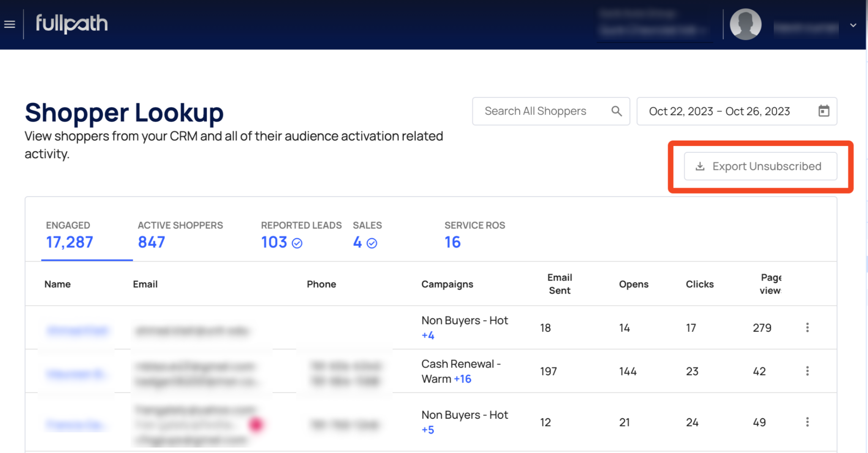Click the 197 emails sent value
The image size is (868, 453).
(x=549, y=371)
